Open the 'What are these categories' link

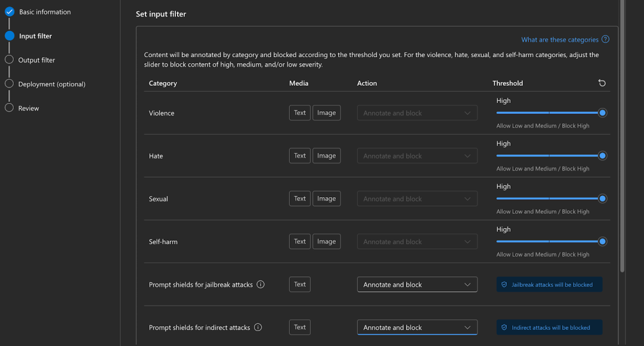tap(559, 40)
